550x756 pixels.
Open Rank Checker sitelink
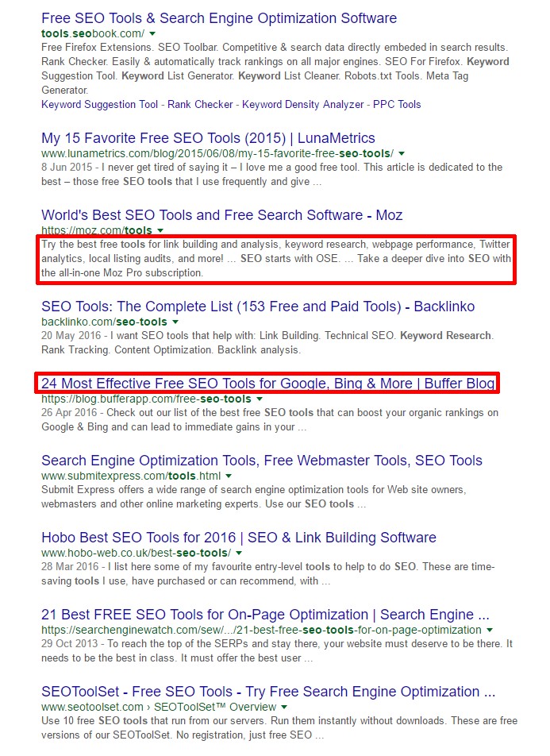point(200,105)
